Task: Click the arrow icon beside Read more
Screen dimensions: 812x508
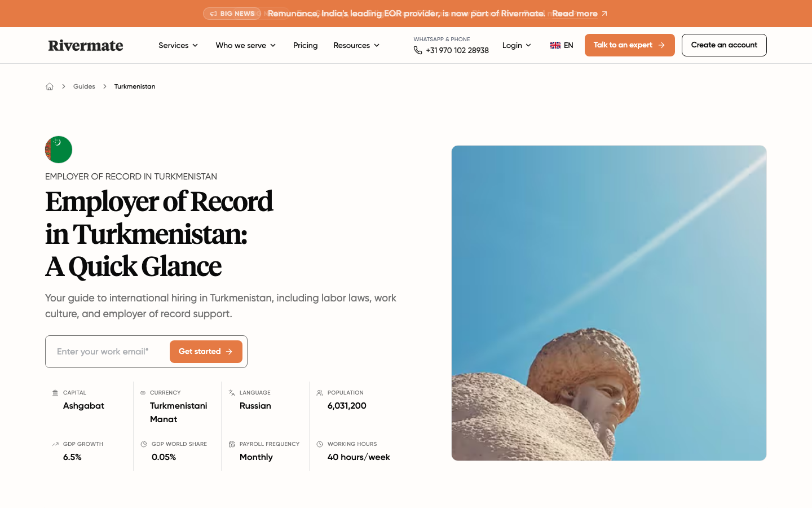Action: pos(604,14)
